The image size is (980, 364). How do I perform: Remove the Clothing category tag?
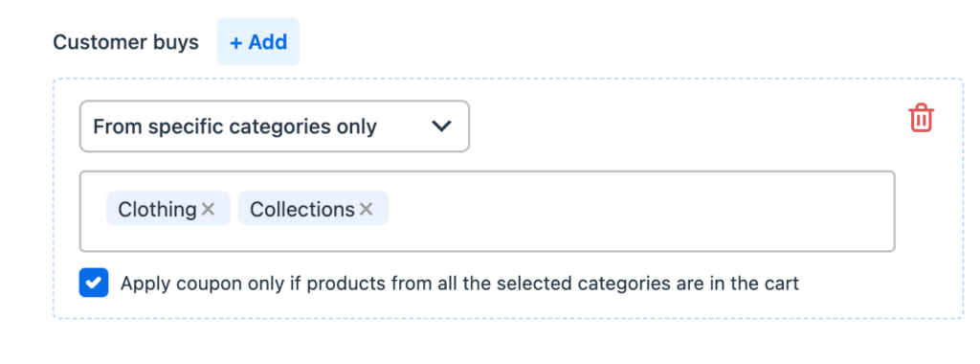pos(208,209)
